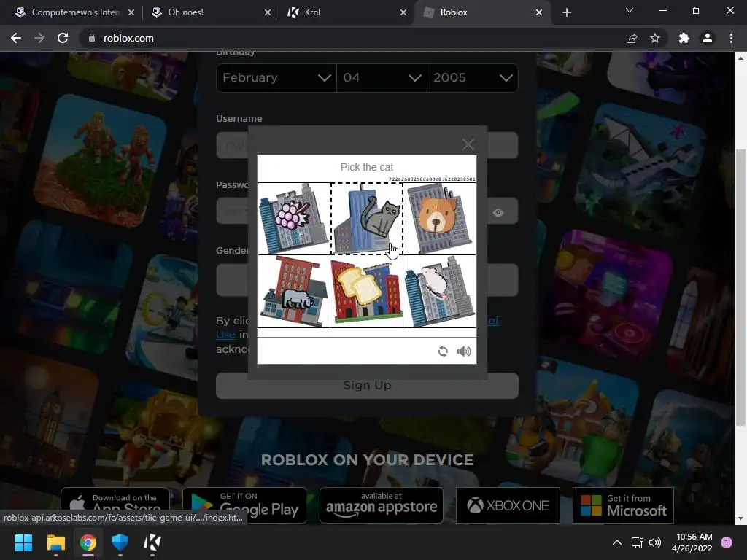The width and height of the screenshot is (747, 560).
Task: Expand the 2005 year dropdown
Action: coord(473,77)
